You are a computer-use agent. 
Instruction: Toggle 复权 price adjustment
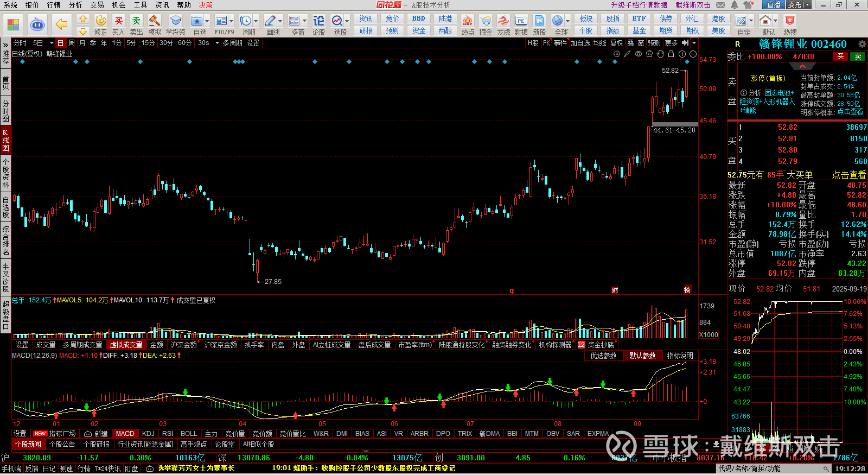[616, 43]
